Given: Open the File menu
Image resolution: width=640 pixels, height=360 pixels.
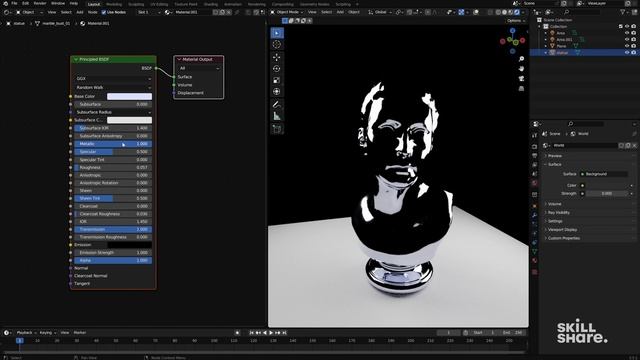Looking at the screenshot, I should (x=14, y=3).
